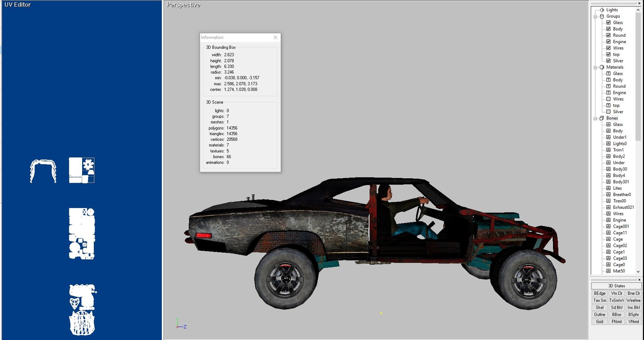Hide the Silver group via checkbox
Image resolution: width=644 pixels, height=340 pixels.
[609, 61]
